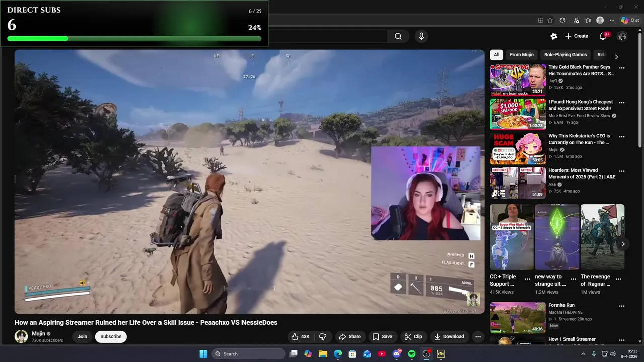Click the Create button with plus icon
The height and width of the screenshot is (362, 644).
click(576, 36)
